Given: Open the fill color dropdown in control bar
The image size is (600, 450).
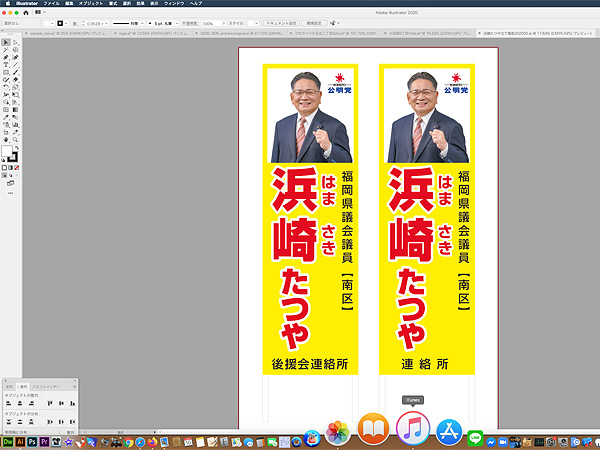Looking at the screenshot, I should [x=52, y=23].
